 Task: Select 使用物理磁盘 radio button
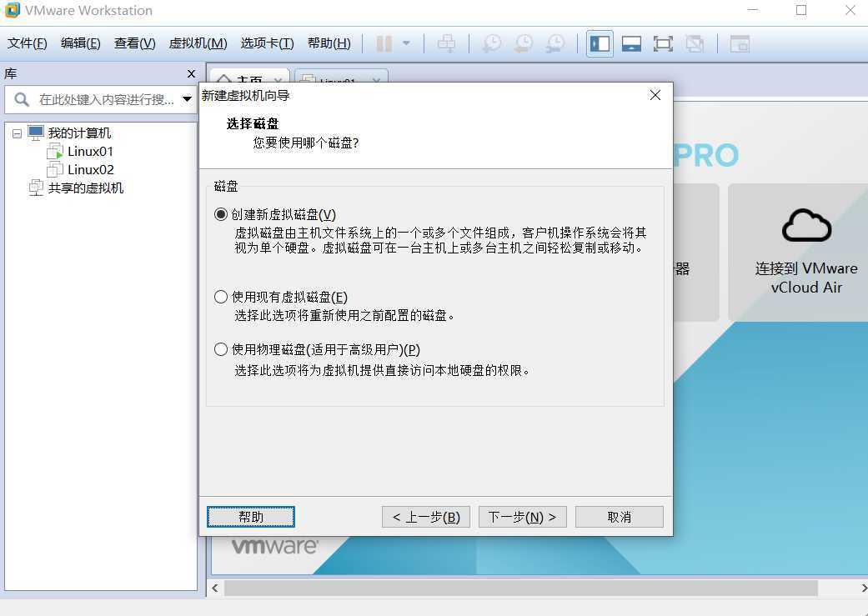(221, 349)
